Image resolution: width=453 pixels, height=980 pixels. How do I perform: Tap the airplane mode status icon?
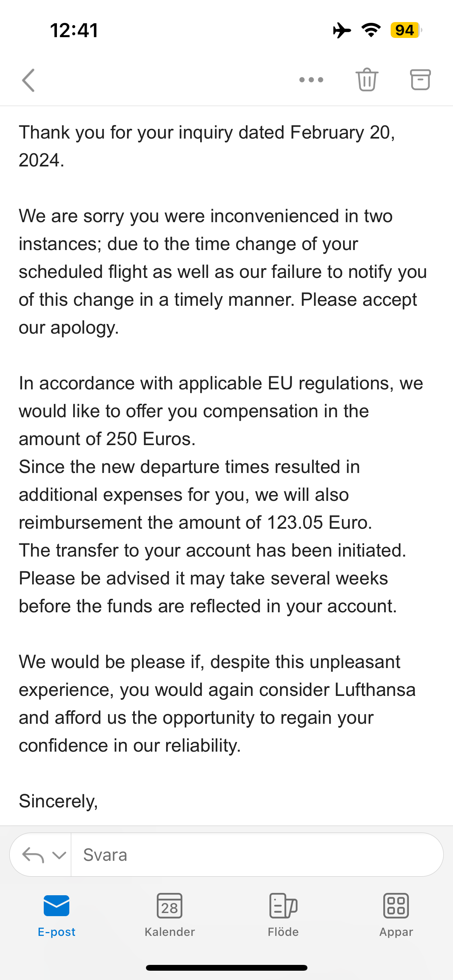342,30
